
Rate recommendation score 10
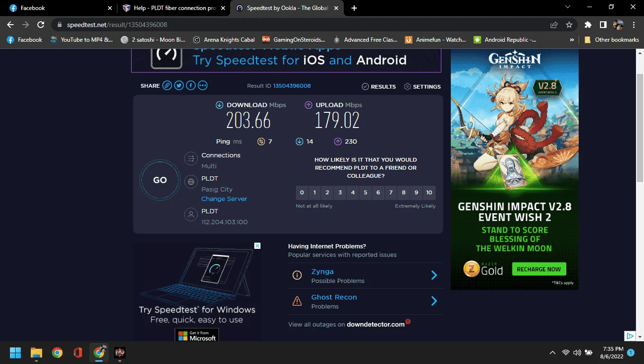point(429,192)
